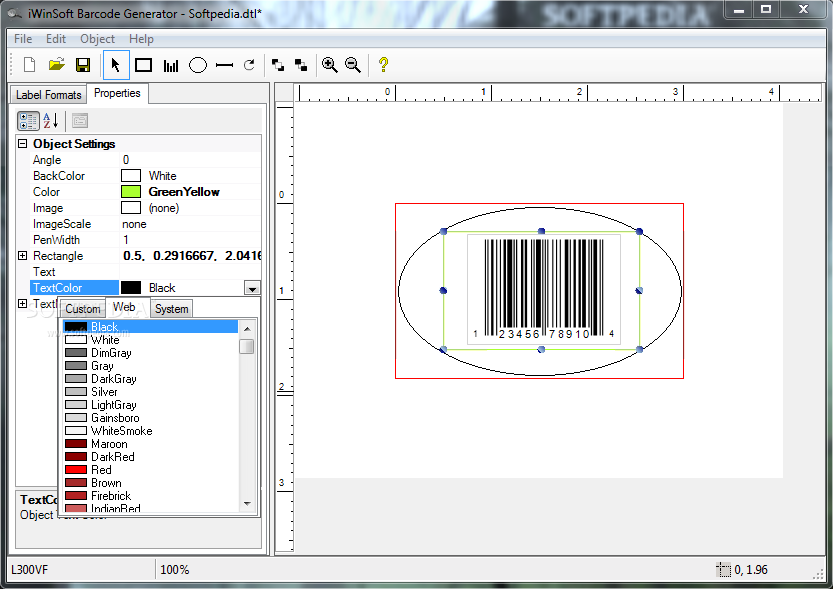Click the bring to front icon
The width and height of the screenshot is (833, 589).
pyautogui.click(x=277, y=65)
